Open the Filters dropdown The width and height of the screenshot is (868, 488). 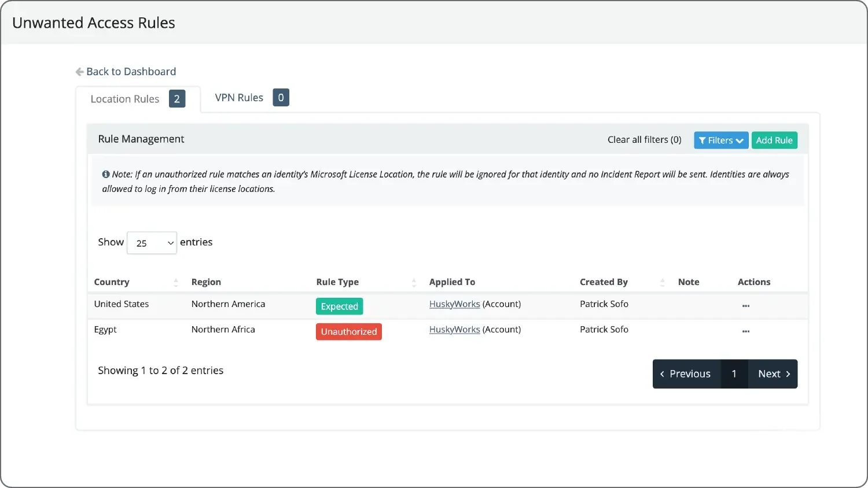(x=721, y=141)
